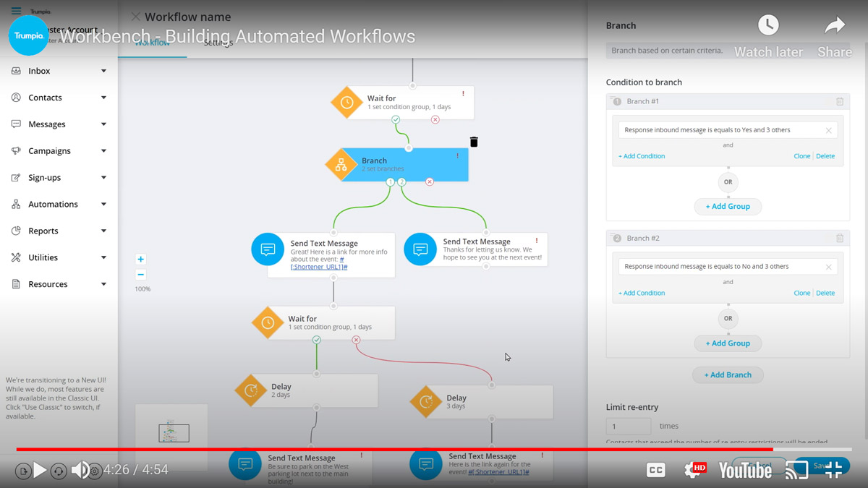Zoom out the workflow canvas
The image size is (868, 488).
pos(141,274)
